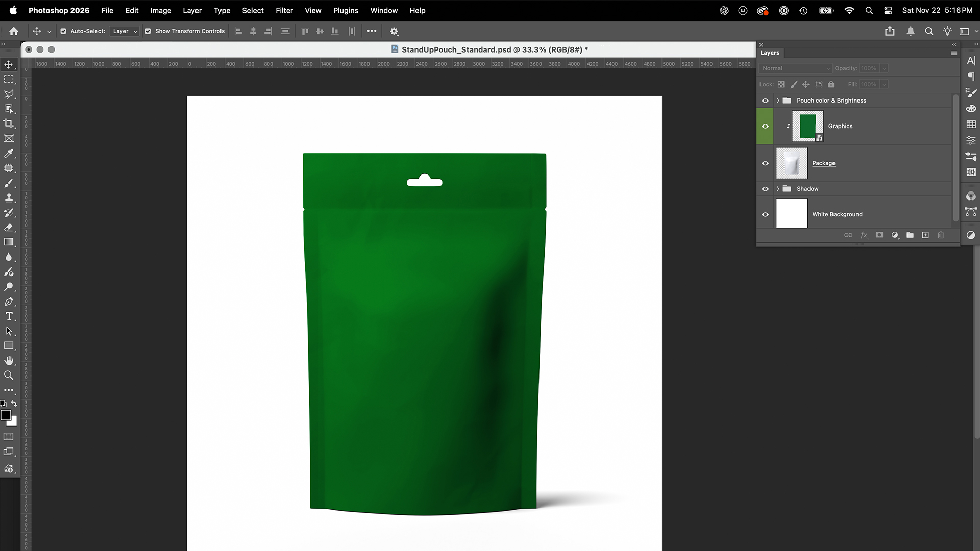This screenshot has width=980, height=551.
Task: Expand the Shadow group
Action: (x=777, y=188)
